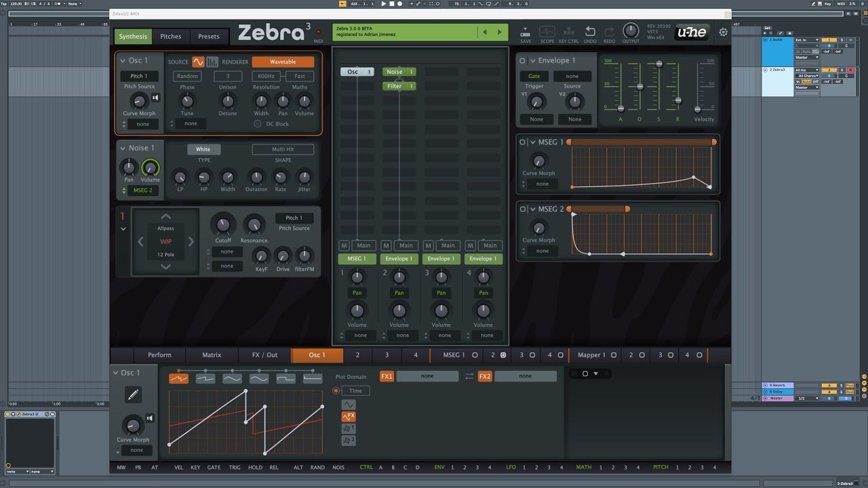
Task: Open the Matrix tab in lower bar
Action: point(212,355)
